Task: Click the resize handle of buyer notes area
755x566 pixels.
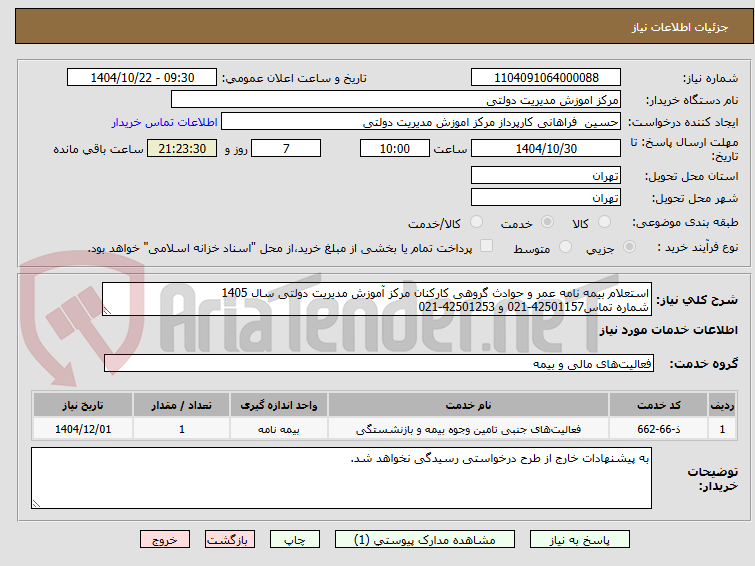Action: tap(36, 504)
